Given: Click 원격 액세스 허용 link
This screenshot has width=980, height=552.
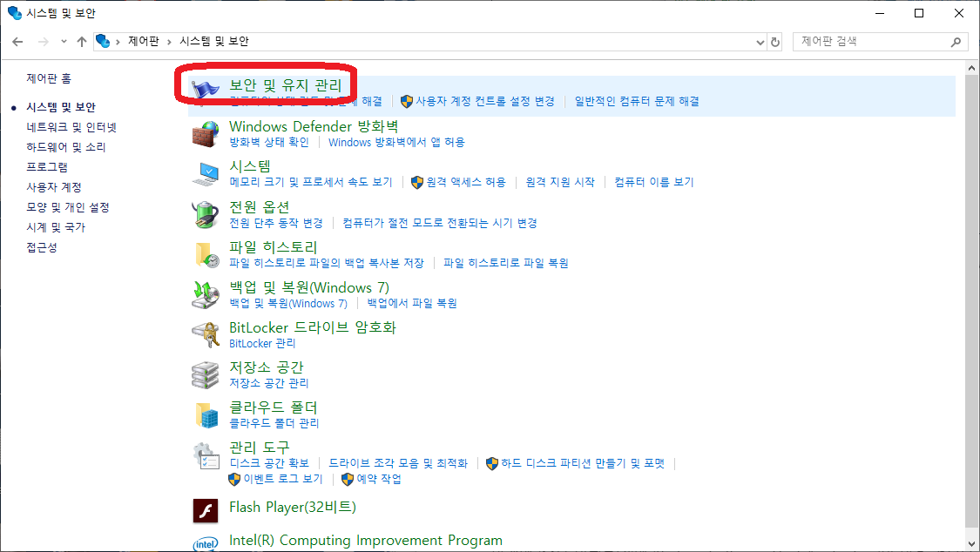Looking at the screenshot, I should point(466,182).
